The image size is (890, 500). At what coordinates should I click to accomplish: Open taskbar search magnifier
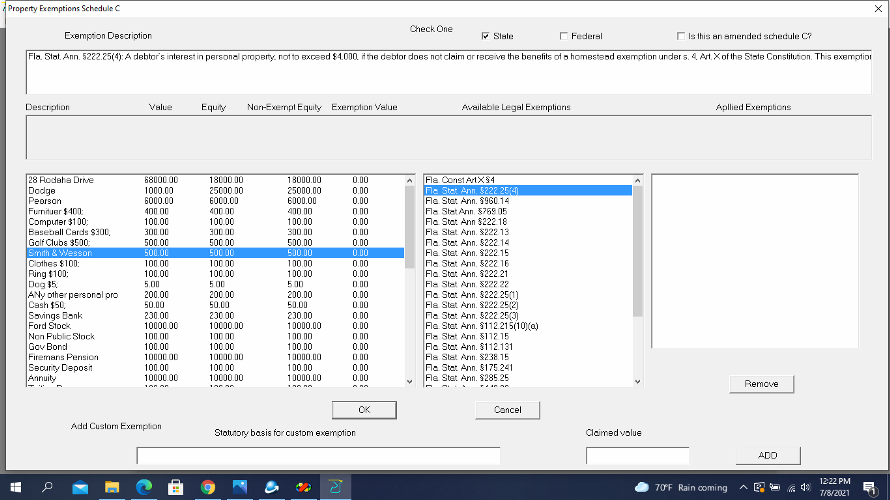coord(48,487)
